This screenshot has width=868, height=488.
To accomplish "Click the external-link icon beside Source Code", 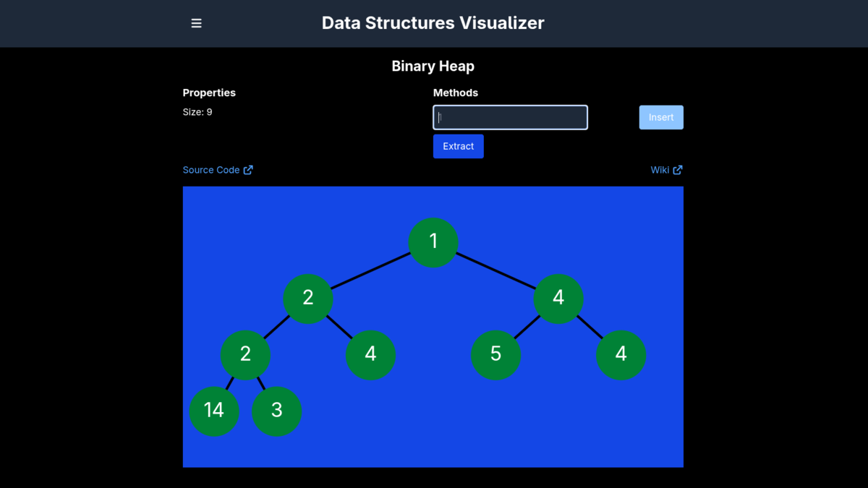I will point(249,169).
